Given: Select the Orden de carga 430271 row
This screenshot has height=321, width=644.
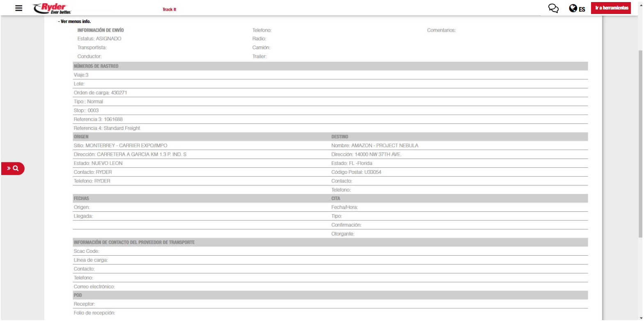Looking at the screenshot, I should (101, 93).
